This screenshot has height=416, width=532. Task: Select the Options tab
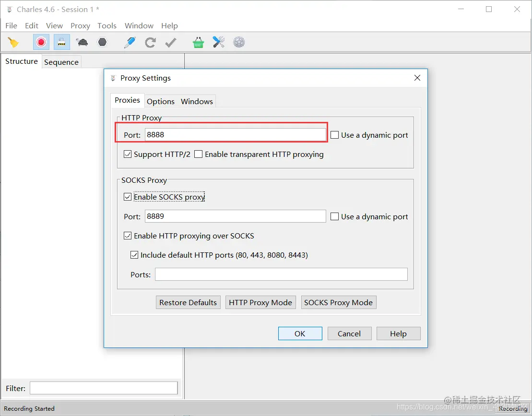[161, 101]
